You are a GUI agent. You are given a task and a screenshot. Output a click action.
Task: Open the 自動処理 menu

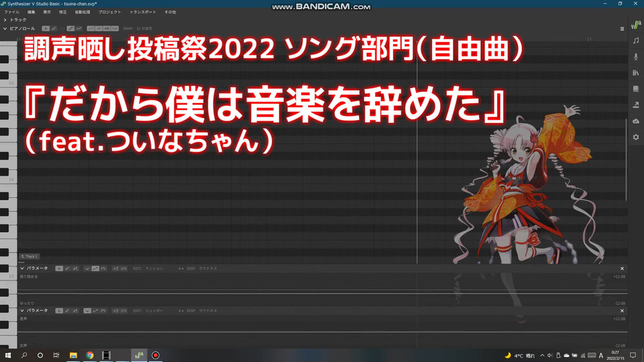coord(82,12)
